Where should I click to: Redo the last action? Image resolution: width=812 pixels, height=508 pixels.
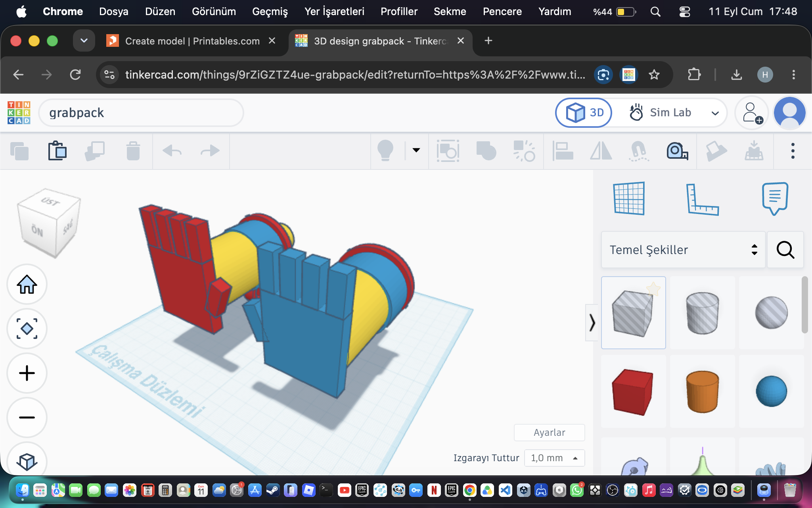point(210,151)
